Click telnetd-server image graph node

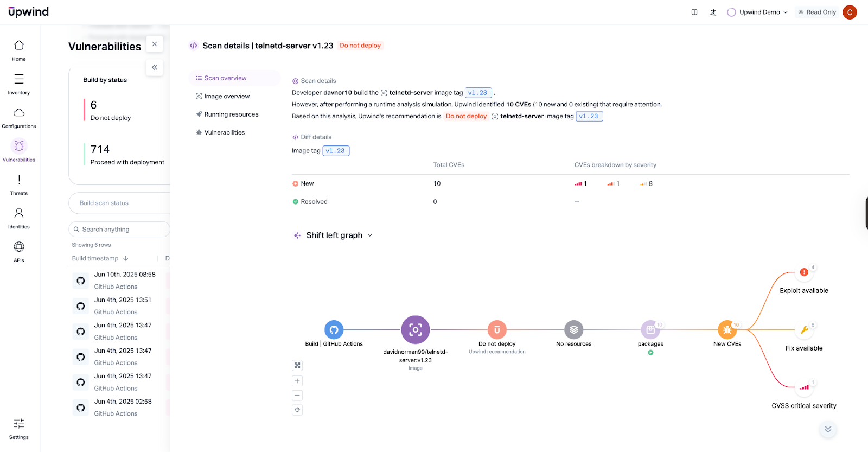pos(416,329)
